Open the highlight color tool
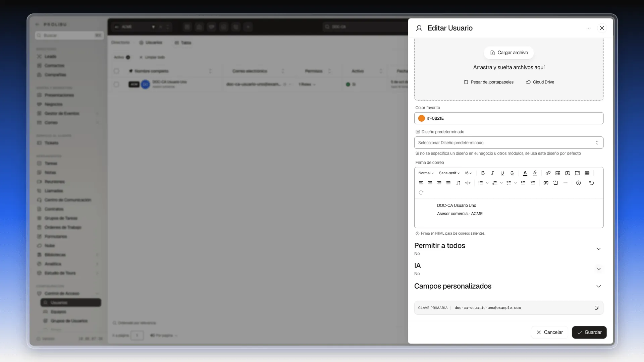 535,173
